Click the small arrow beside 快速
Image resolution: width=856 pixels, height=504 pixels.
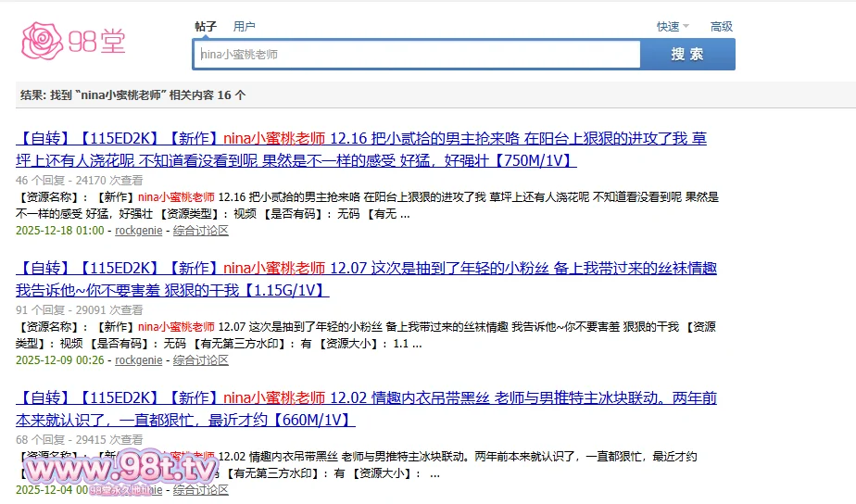pyautogui.click(x=687, y=27)
